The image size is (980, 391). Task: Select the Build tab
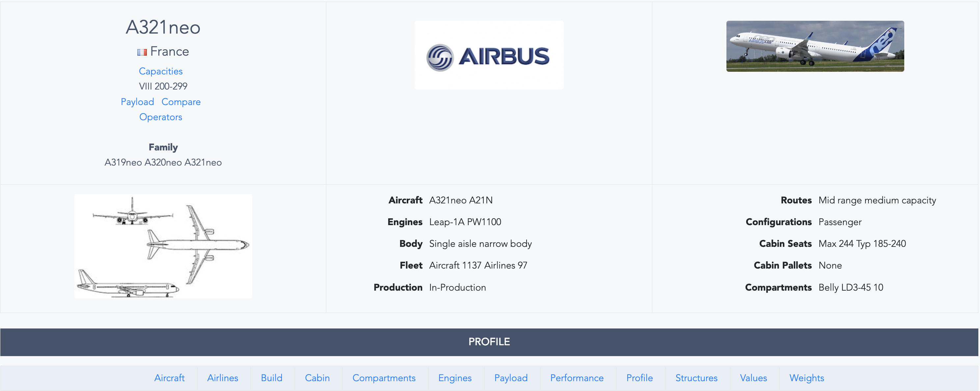[271, 378]
